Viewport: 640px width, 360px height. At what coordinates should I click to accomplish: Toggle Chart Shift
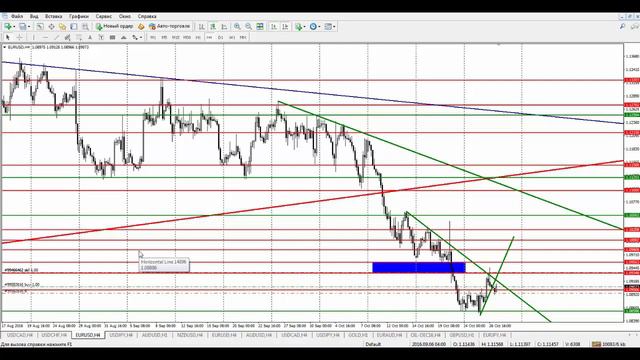click(x=285, y=27)
